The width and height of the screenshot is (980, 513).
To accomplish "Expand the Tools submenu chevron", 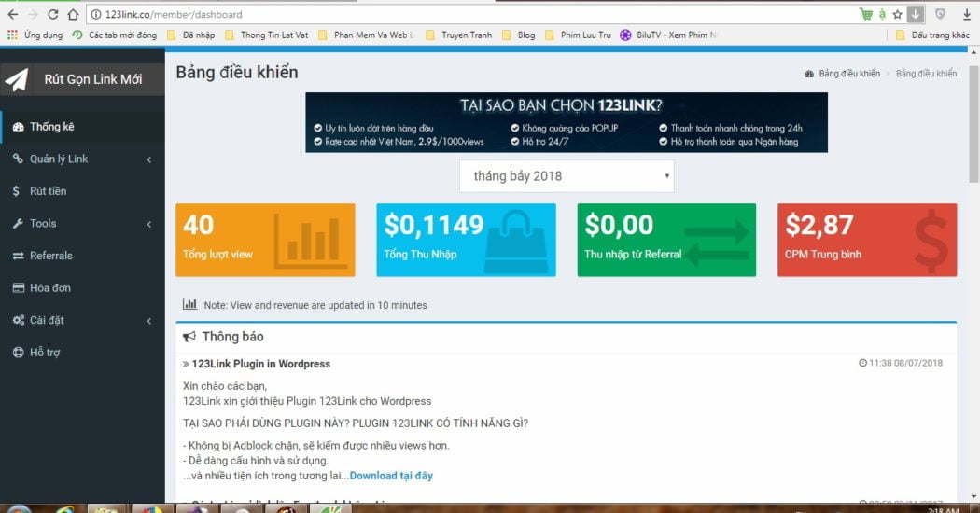I will tap(149, 224).
